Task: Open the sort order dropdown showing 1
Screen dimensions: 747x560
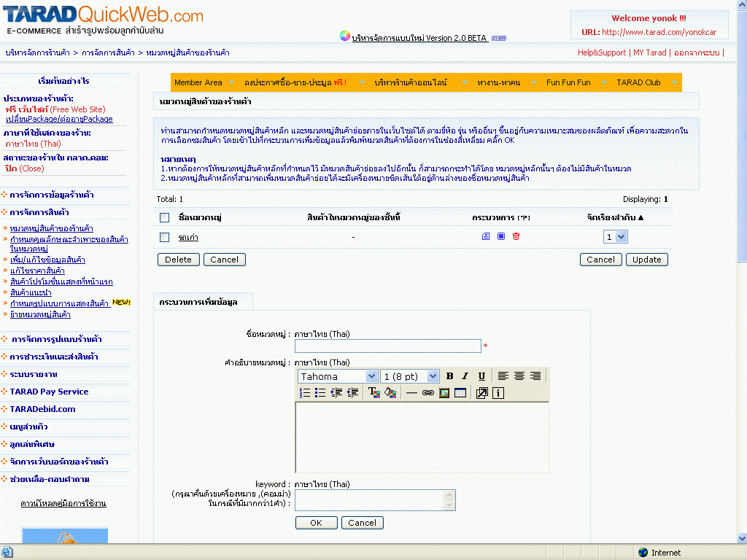Action: 615,237
